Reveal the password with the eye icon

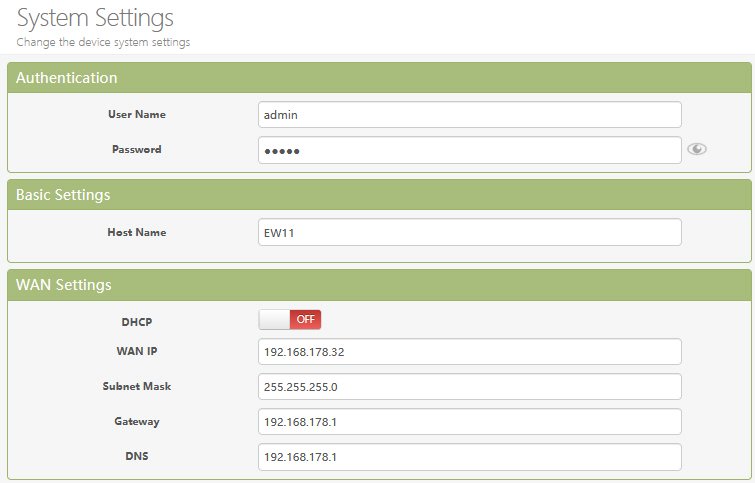[697, 150]
